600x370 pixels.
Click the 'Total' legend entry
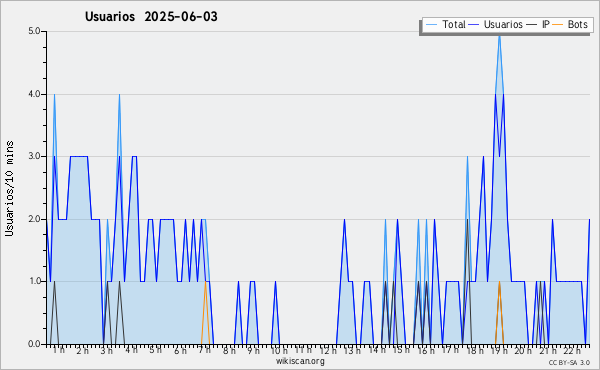pos(445,25)
